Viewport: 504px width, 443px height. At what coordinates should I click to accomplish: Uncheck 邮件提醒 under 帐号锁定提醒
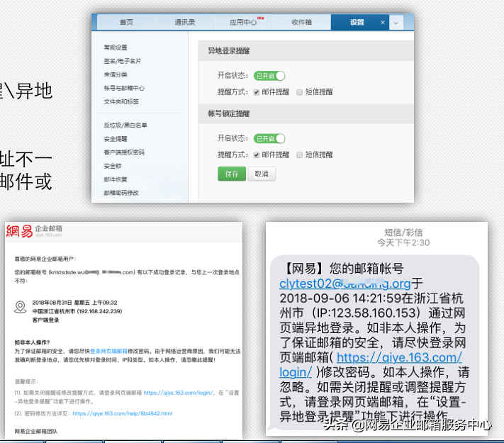tap(257, 155)
